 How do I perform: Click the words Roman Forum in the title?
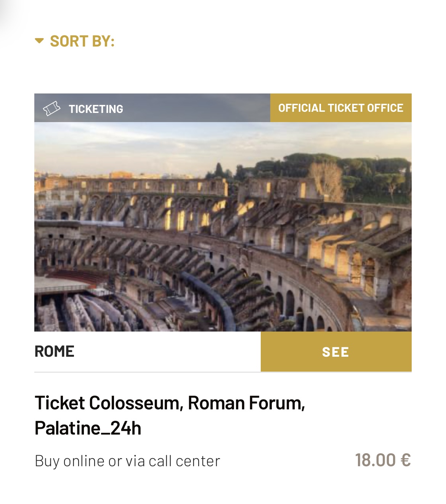(246, 403)
